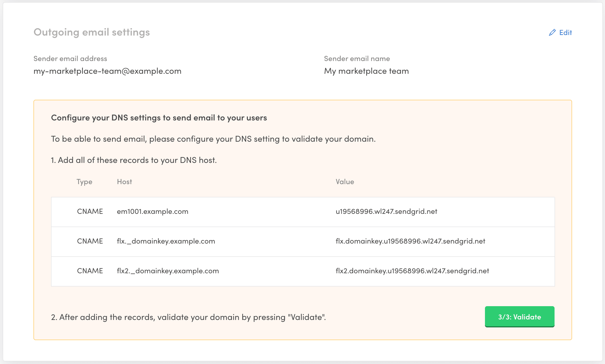
Task: Click the Value column header
Action: coord(344,182)
